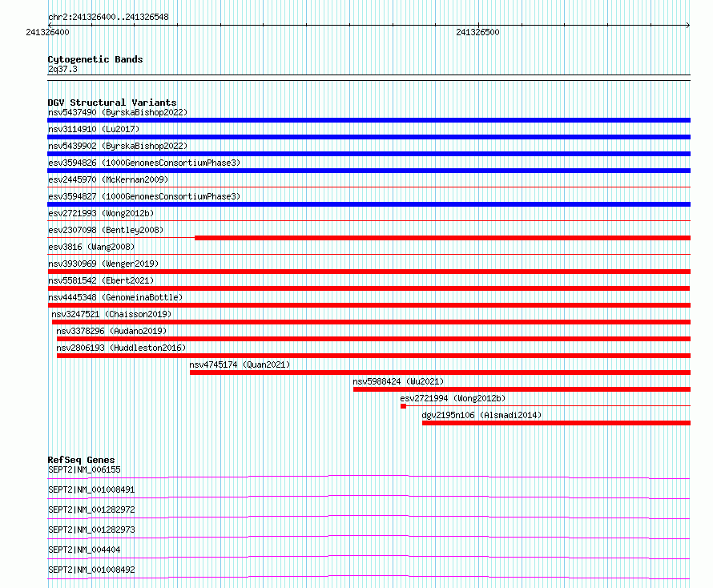This screenshot has width=713, height=588.
Task: Select the red bar under nsv4745174 (Quan2021)
Action: (440, 373)
